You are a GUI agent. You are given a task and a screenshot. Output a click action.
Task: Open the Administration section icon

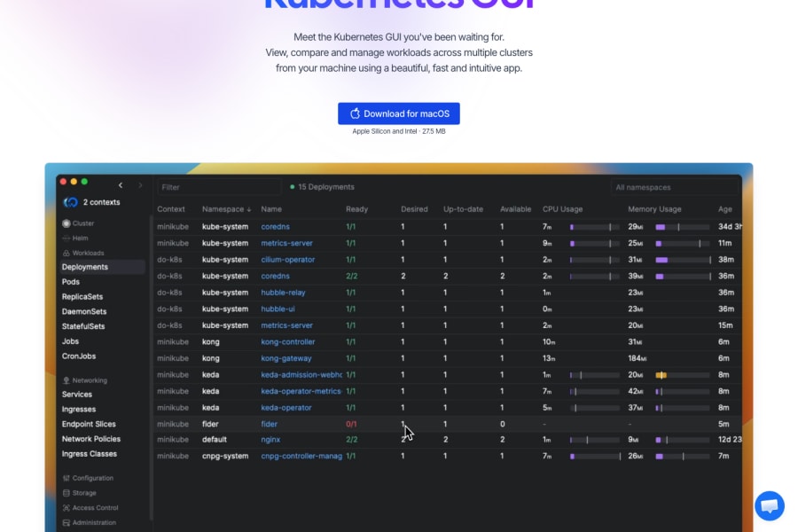tap(66, 522)
